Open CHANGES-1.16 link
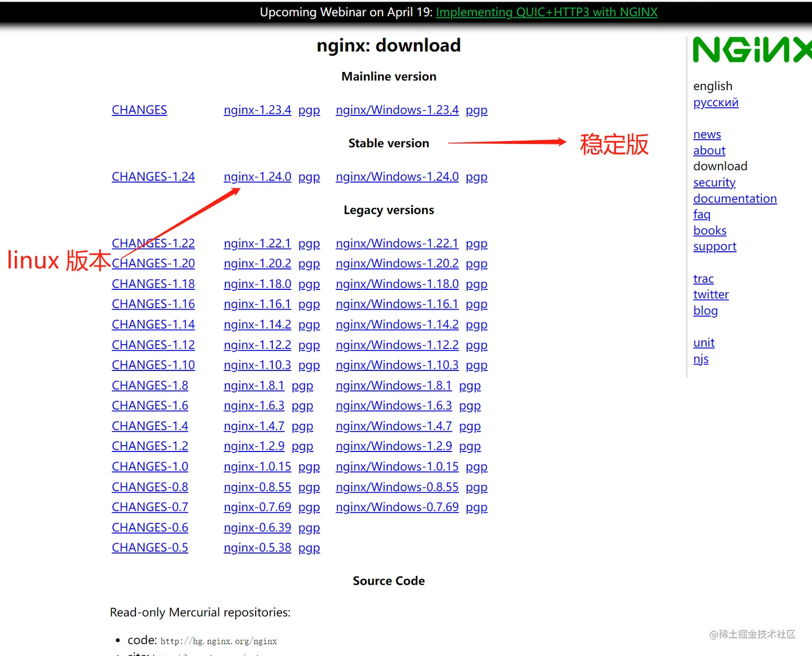This screenshot has width=812, height=656. coord(153,304)
